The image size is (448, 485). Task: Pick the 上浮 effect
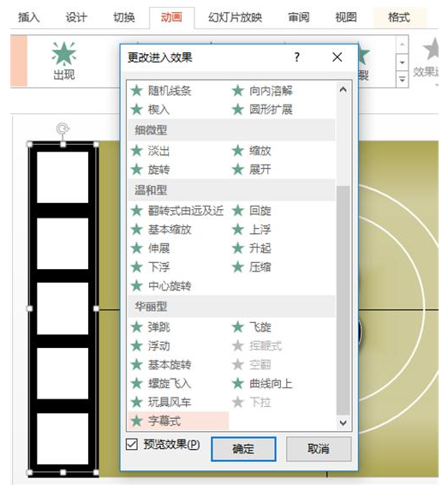[252, 230]
